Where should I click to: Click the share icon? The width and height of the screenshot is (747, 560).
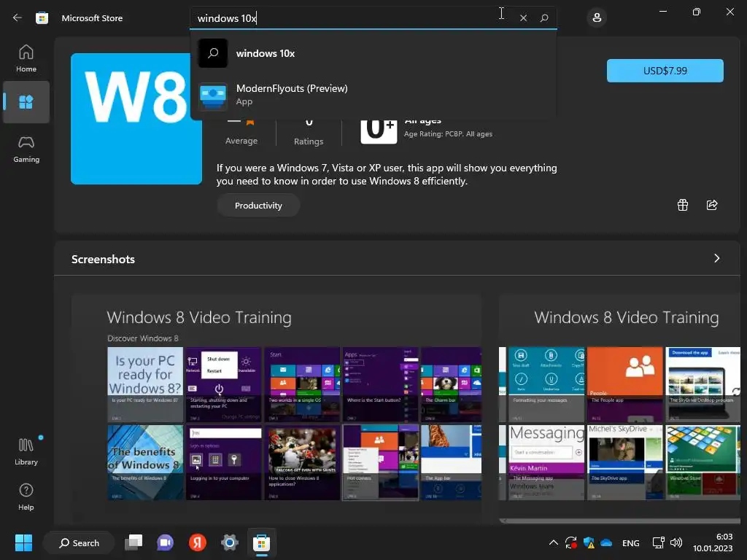click(712, 205)
